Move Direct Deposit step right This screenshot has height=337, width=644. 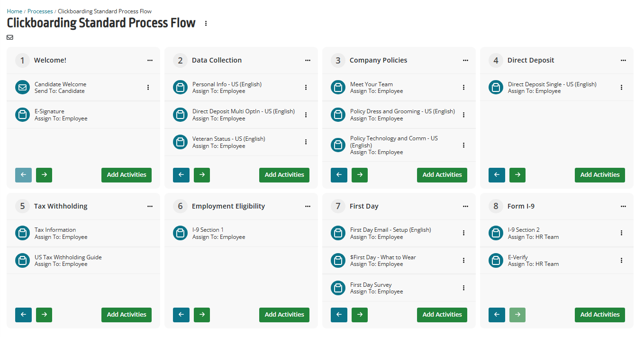[x=517, y=175]
